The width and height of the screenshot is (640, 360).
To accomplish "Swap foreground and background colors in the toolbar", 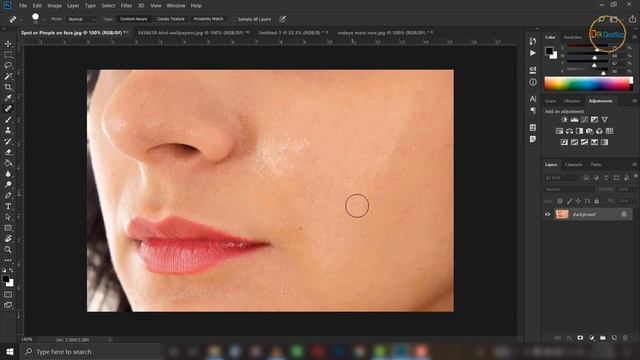I will [11, 270].
